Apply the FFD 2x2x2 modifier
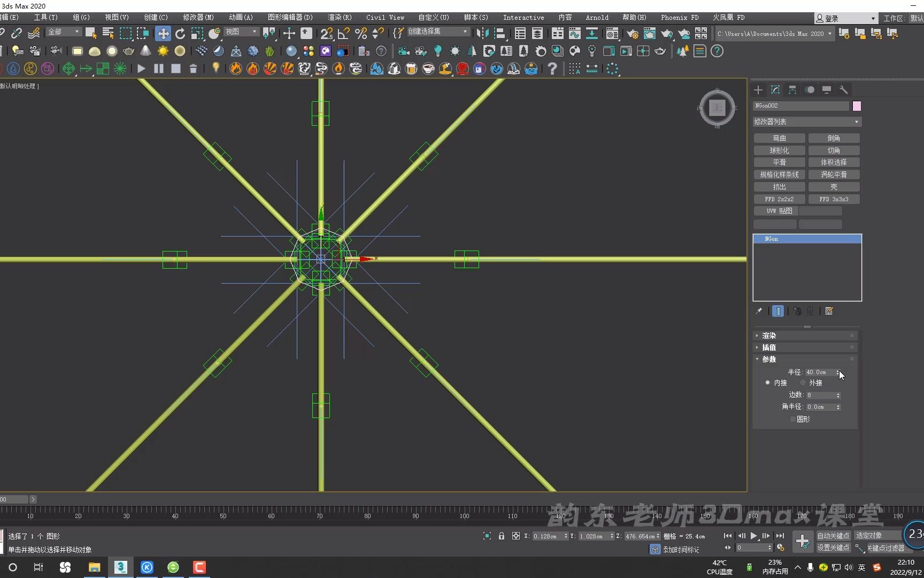This screenshot has height=578, width=924. [x=779, y=199]
